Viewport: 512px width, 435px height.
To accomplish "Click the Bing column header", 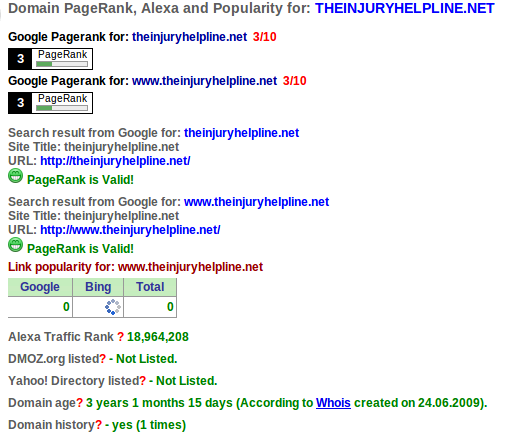I will [98, 287].
